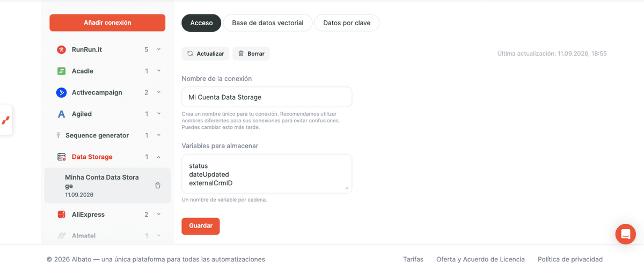This screenshot has height=271, width=644.
Task: Expand the Acadle connections chevron
Action: pyautogui.click(x=158, y=71)
